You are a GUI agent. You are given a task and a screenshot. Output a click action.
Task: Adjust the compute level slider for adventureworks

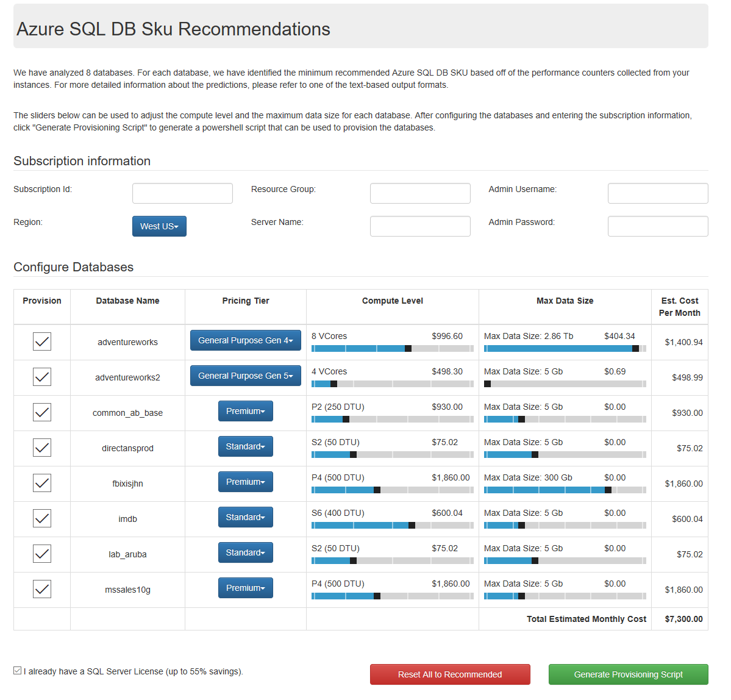coord(407,348)
